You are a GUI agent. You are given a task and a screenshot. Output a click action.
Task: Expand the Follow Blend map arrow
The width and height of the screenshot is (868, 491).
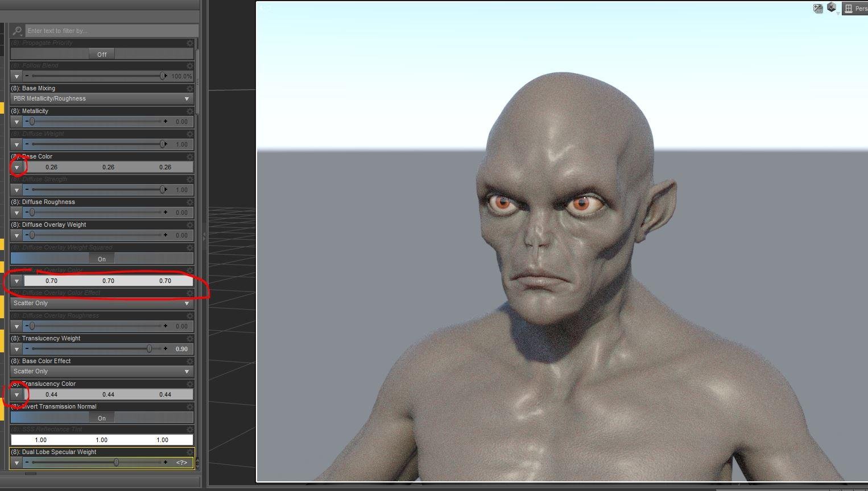16,76
